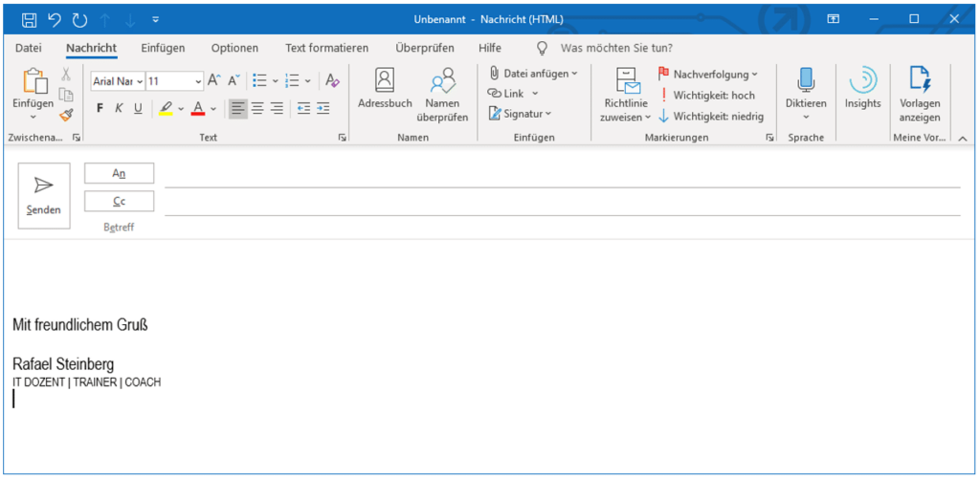Open the highlight color dropdown arrow
This screenshot has width=980, height=479.
[181, 109]
